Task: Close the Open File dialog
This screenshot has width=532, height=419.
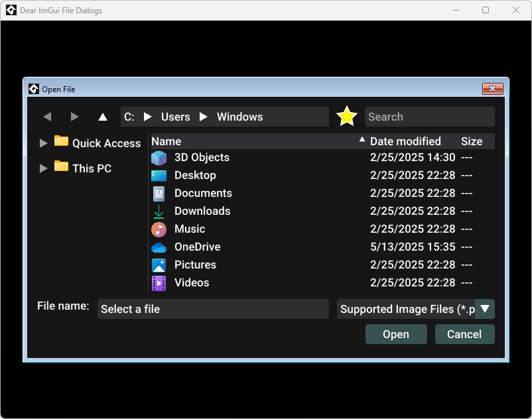Action: coord(493,89)
